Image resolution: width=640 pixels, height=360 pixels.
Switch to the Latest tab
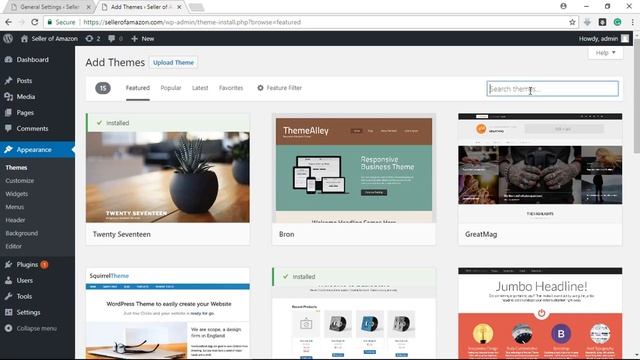click(200, 88)
